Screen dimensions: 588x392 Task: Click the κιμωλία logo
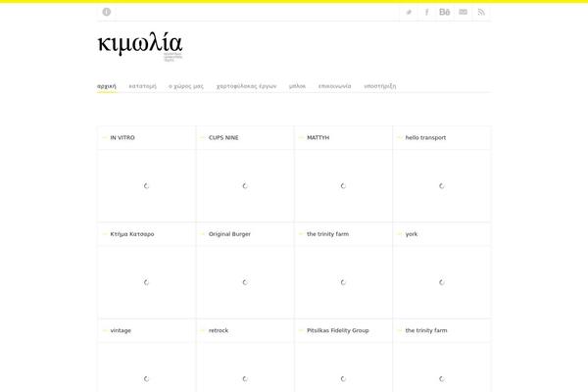[140, 46]
